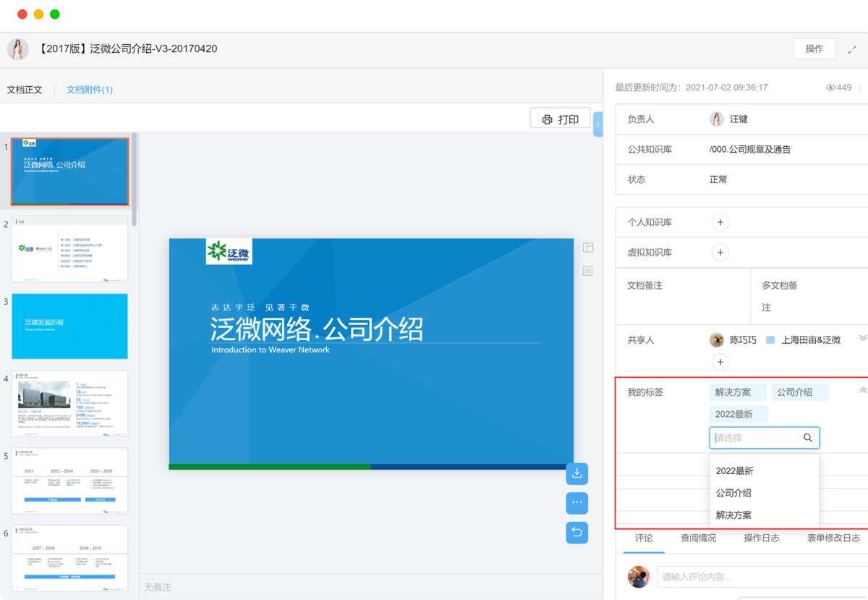Collapse the 我的标签 section chevron
Image resolution: width=868 pixels, height=600 pixels.
click(862, 390)
